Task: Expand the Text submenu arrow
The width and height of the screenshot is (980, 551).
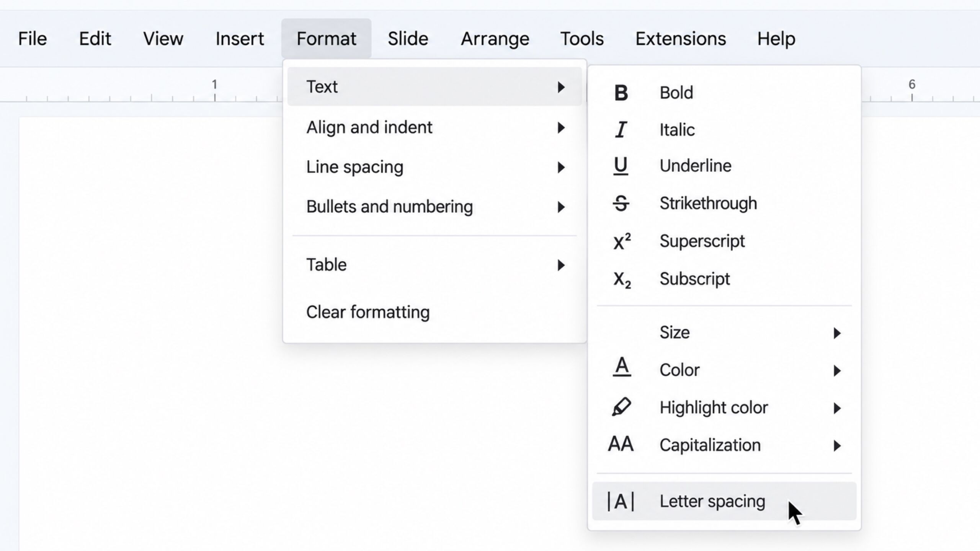Action: click(x=561, y=87)
